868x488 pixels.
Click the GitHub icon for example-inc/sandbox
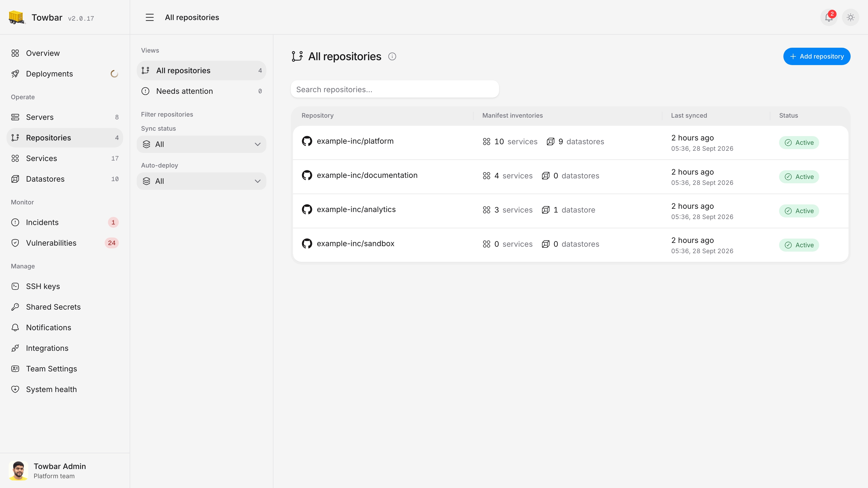(x=307, y=243)
